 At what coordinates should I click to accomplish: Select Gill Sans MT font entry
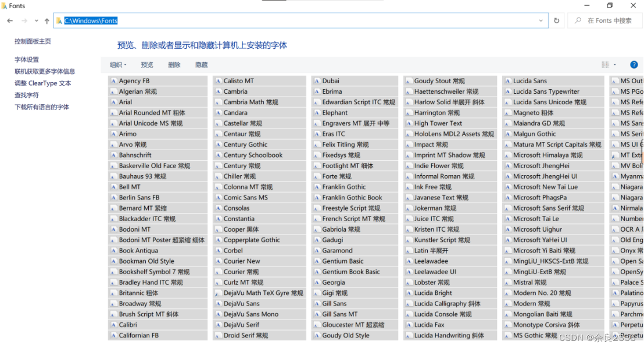pos(355,314)
